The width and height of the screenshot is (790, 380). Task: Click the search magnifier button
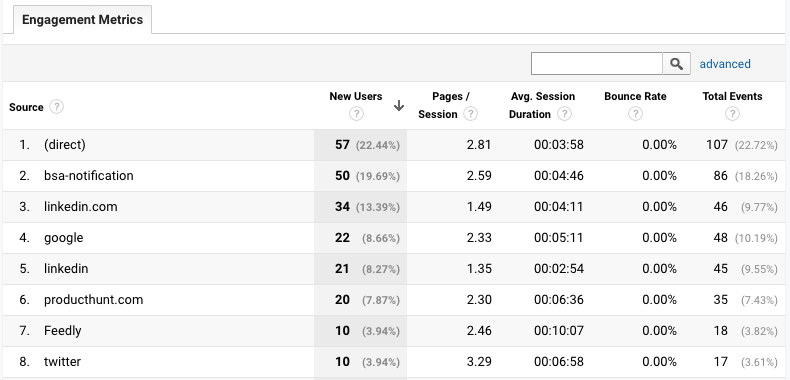676,64
